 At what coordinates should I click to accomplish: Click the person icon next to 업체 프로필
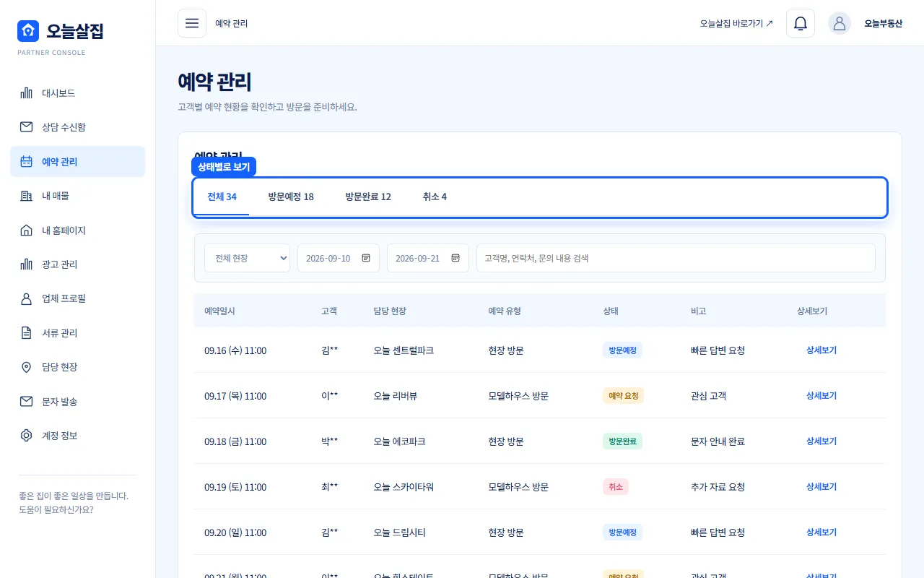coord(27,298)
